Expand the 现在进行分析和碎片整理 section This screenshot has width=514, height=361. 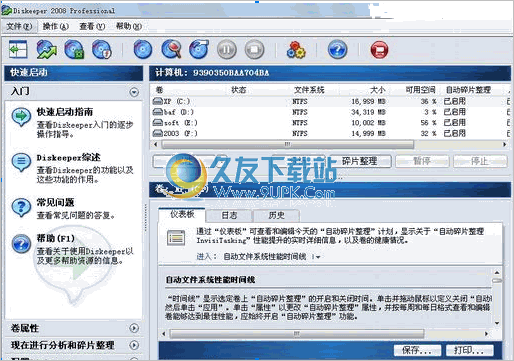tap(134, 345)
